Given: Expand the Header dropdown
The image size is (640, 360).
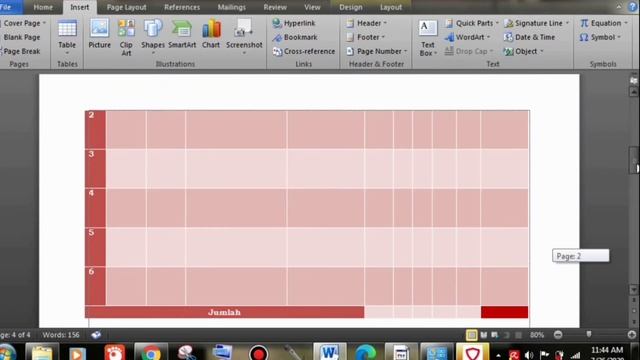Looking at the screenshot, I should click(x=367, y=23).
